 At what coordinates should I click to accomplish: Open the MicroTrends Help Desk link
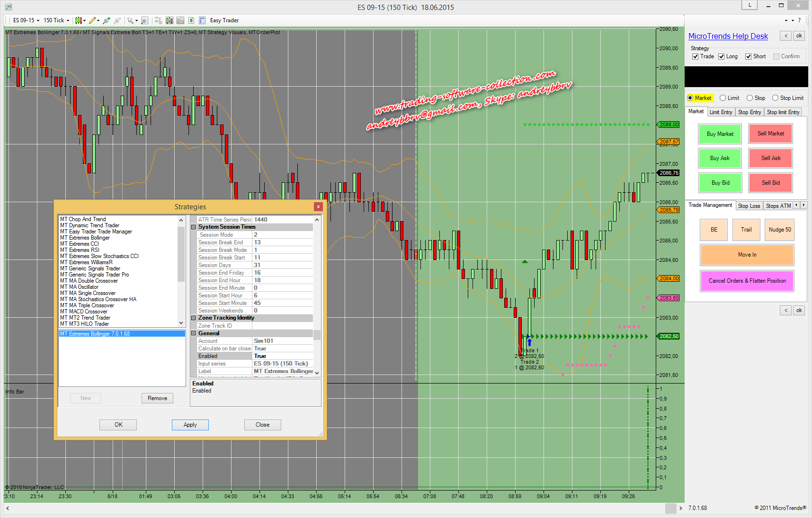click(x=728, y=36)
